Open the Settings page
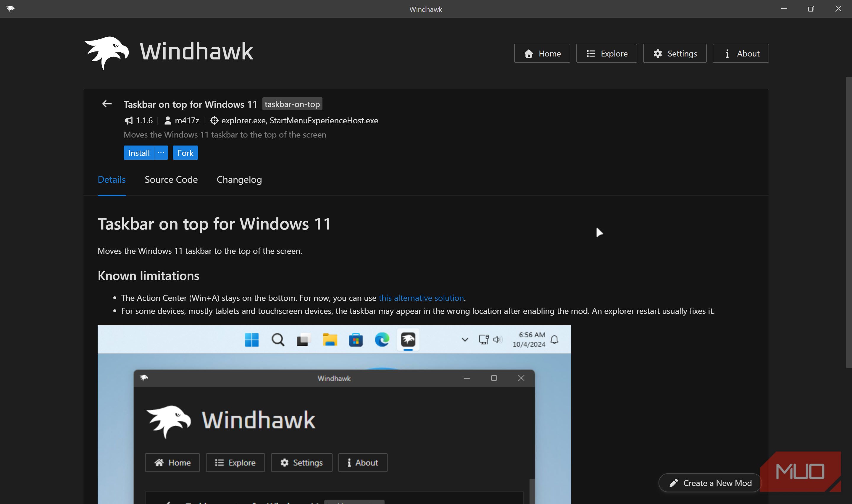Viewport: 852px width, 504px height. [x=675, y=53]
